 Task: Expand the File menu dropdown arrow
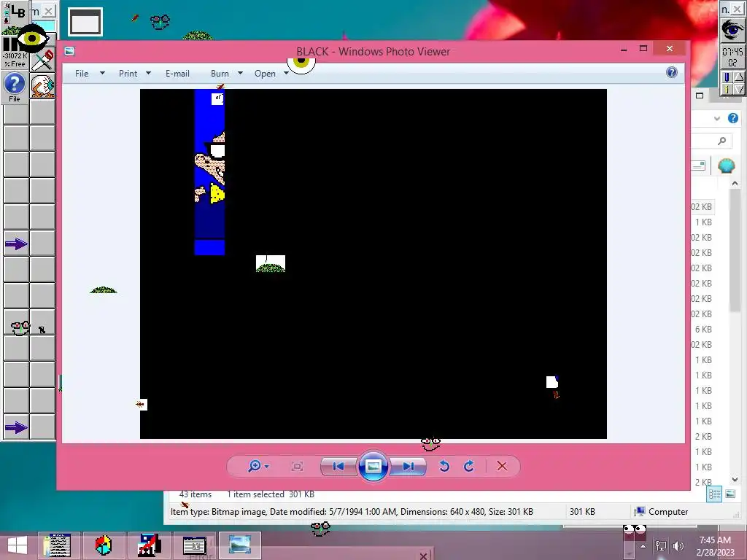point(102,73)
